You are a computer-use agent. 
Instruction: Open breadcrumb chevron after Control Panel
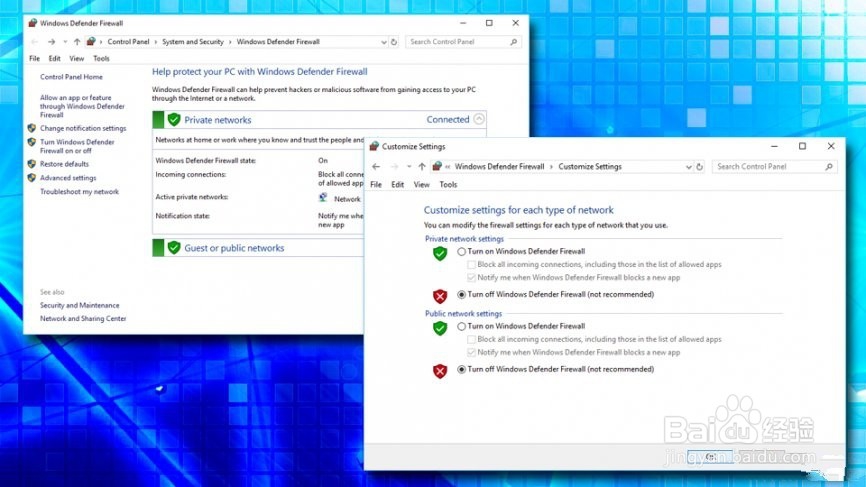[156, 42]
